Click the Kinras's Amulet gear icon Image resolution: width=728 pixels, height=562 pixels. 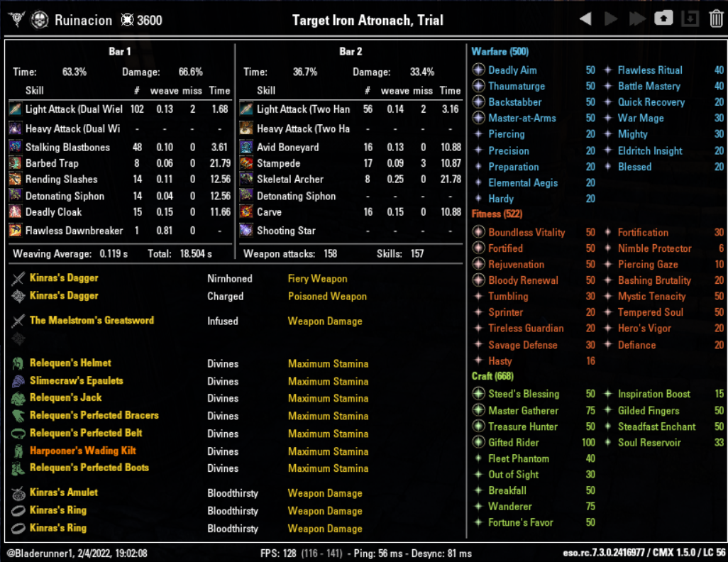[x=18, y=492]
